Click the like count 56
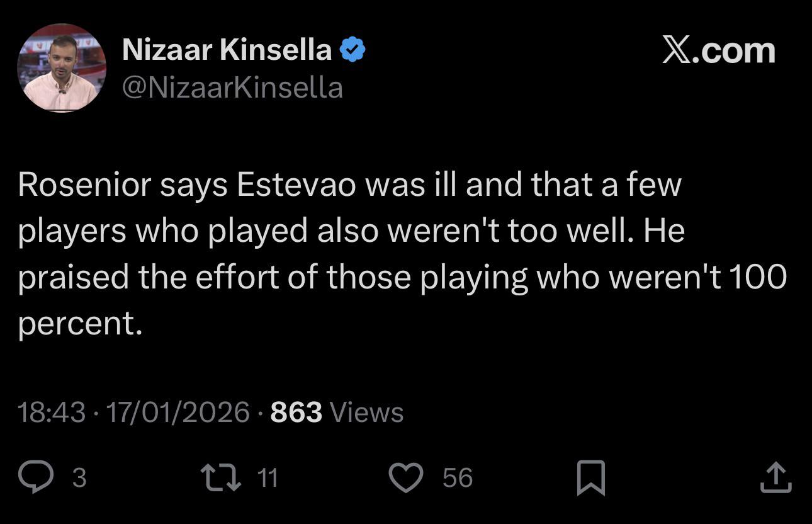The width and height of the screenshot is (812, 524). click(x=458, y=477)
